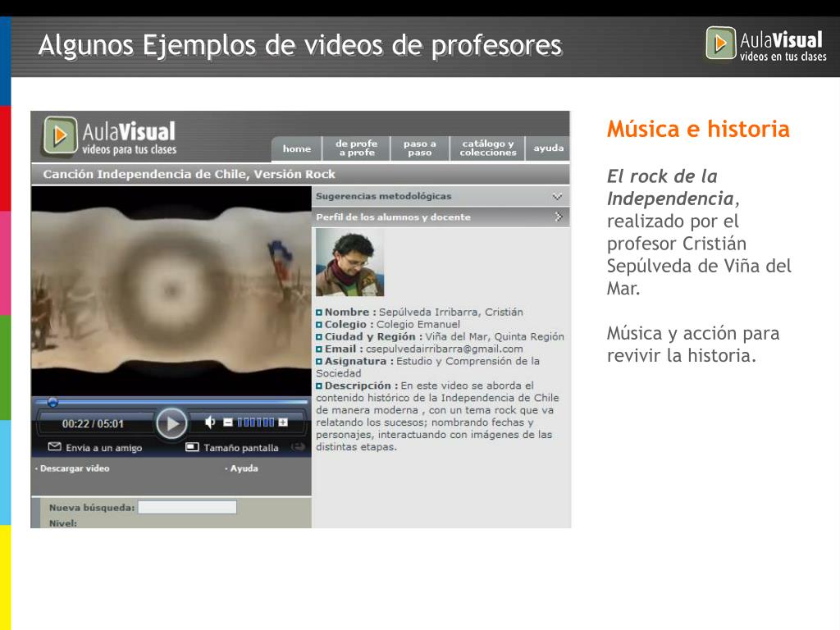
Task: Click the 'Nueva búsqueda:' label
Action: 92,507
